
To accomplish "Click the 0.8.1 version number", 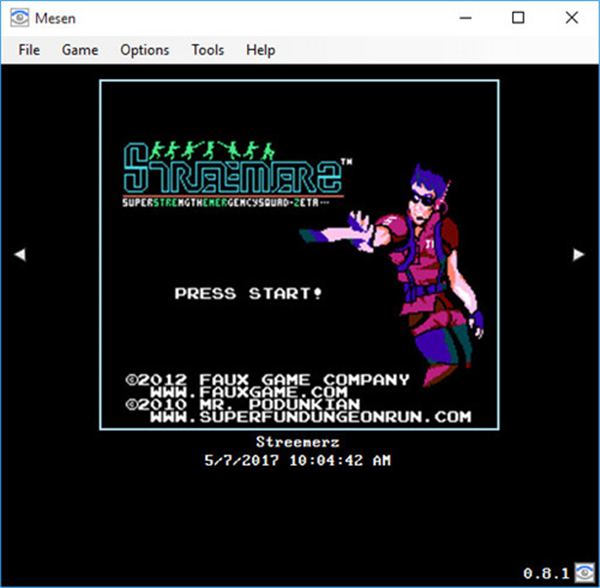I will [545, 574].
